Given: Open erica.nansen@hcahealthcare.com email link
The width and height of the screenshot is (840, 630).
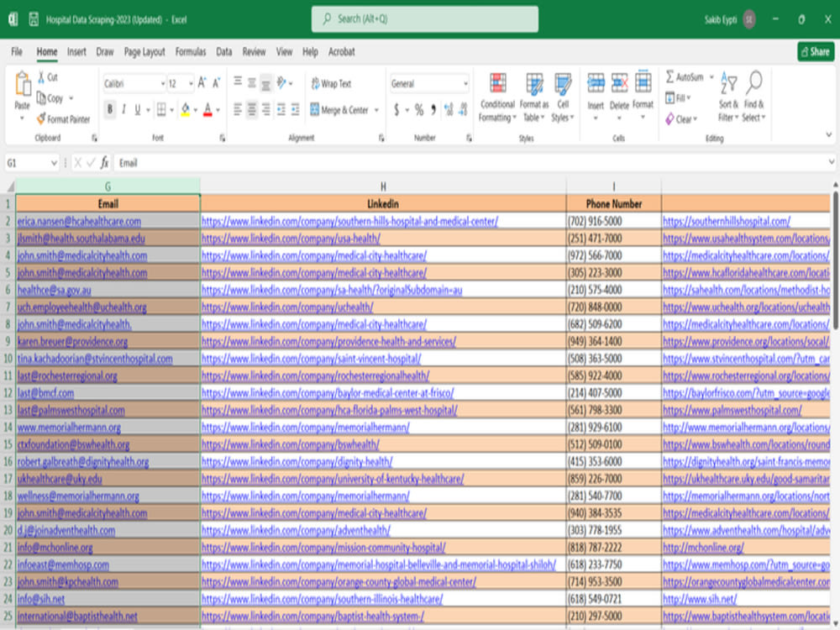Looking at the screenshot, I should pyautogui.click(x=79, y=221).
